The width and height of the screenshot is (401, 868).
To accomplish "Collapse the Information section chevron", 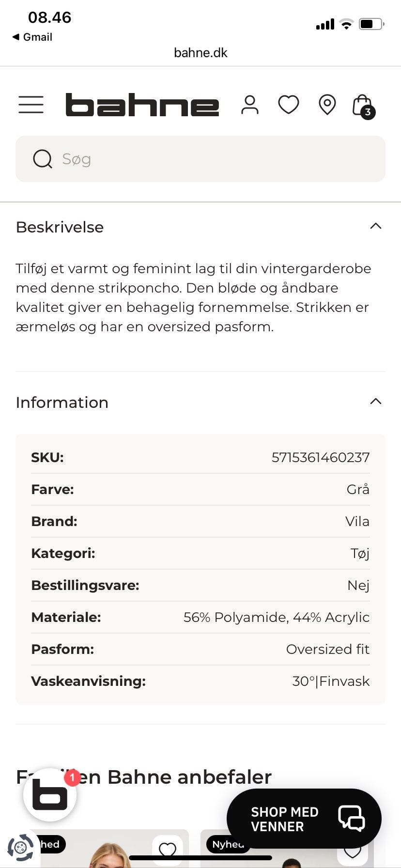I will [x=376, y=402].
